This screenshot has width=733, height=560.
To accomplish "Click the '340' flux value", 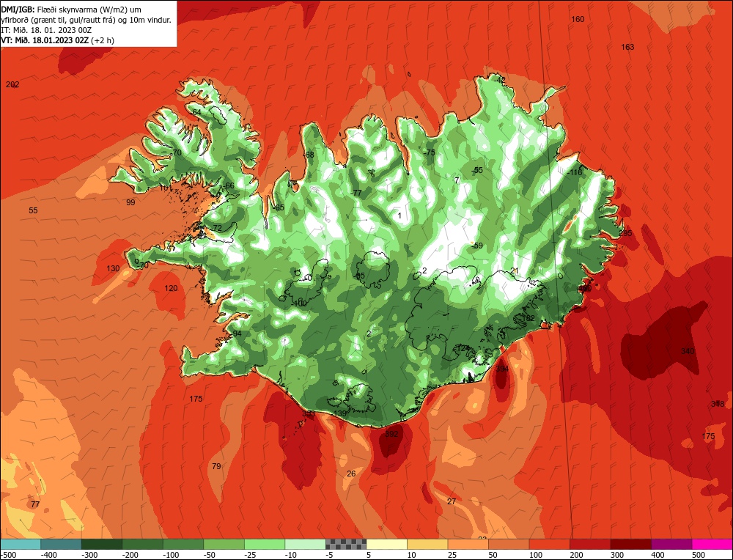I will coord(688,351).
